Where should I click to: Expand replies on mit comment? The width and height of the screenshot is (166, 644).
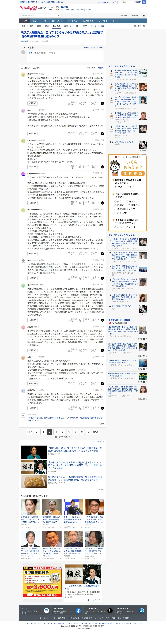click(x=32, y=383)
